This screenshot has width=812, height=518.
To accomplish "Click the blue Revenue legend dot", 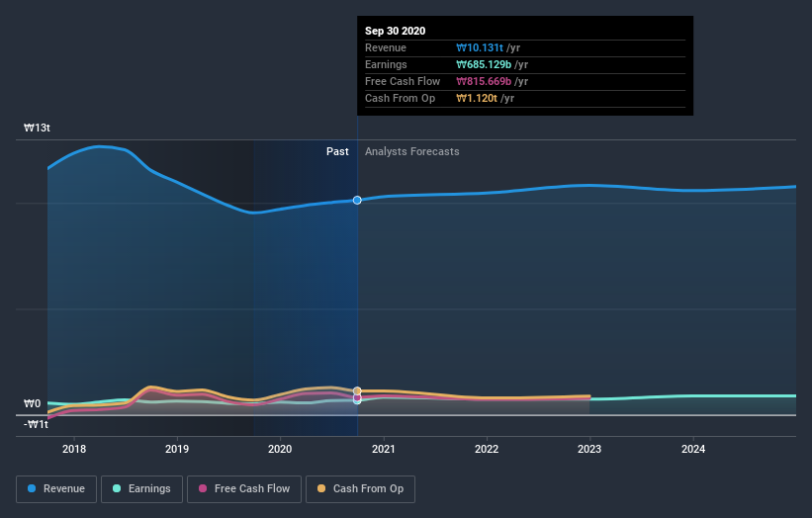I will 32,488.
